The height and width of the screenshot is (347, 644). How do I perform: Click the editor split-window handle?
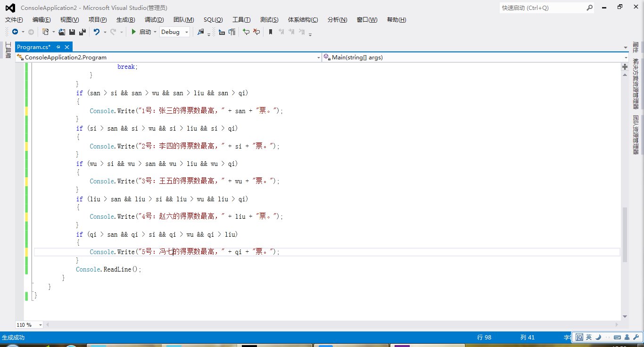pyautogui.click(x=625, y=66)
